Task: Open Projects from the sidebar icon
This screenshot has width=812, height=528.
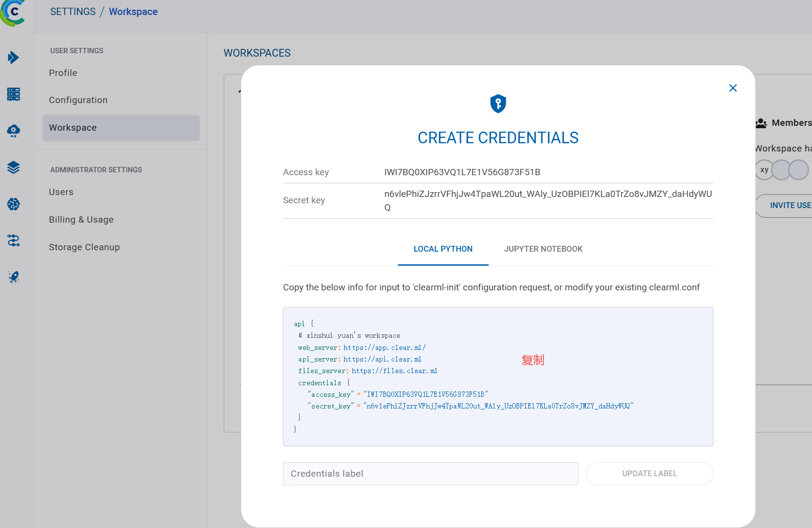Action: pos(14,58)
